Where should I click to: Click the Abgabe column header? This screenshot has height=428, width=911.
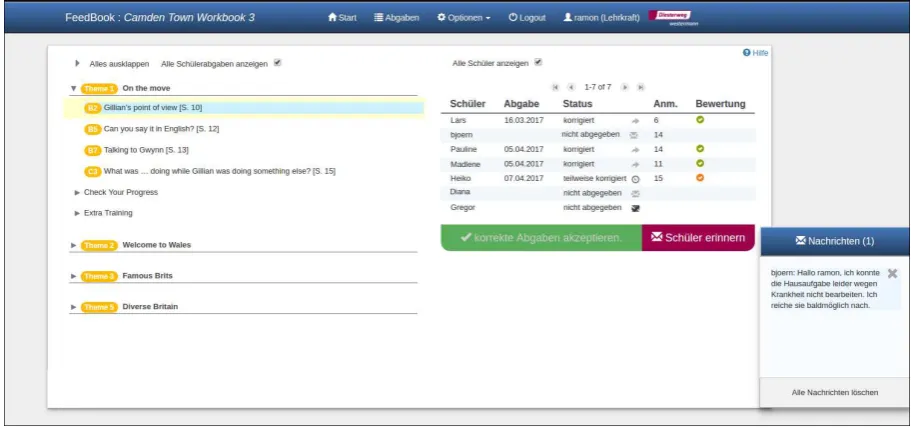(x=521, y=104)
